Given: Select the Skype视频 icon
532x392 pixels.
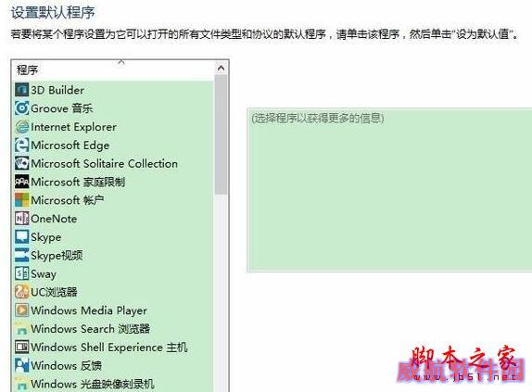Looking at the screenshot, I should tap(21, 255).
